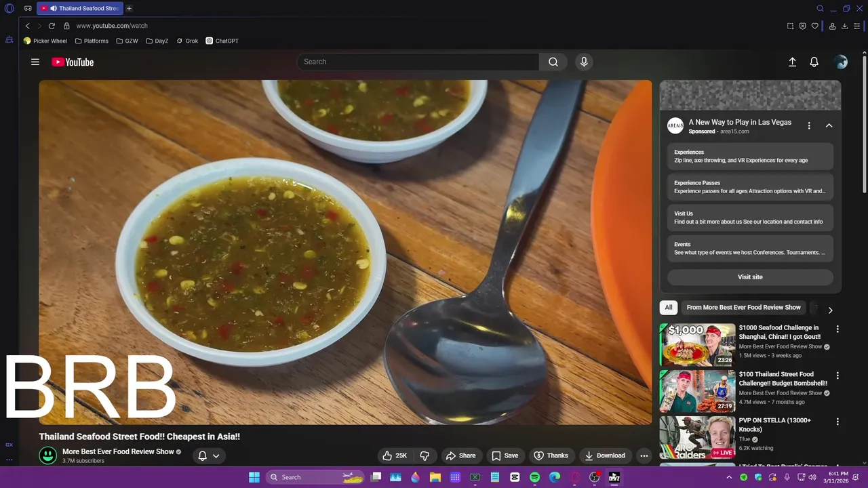
Task: Open ChatGPT bookmark
Action: coord(222,41)
